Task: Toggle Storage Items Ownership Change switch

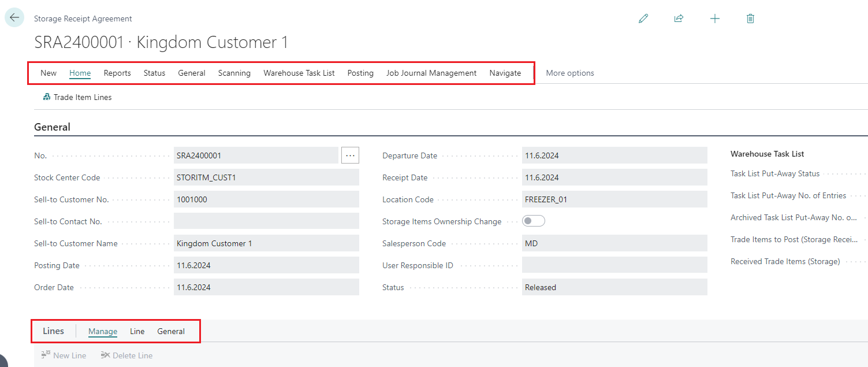Action: pyautogui.click(x=533, y=221)
